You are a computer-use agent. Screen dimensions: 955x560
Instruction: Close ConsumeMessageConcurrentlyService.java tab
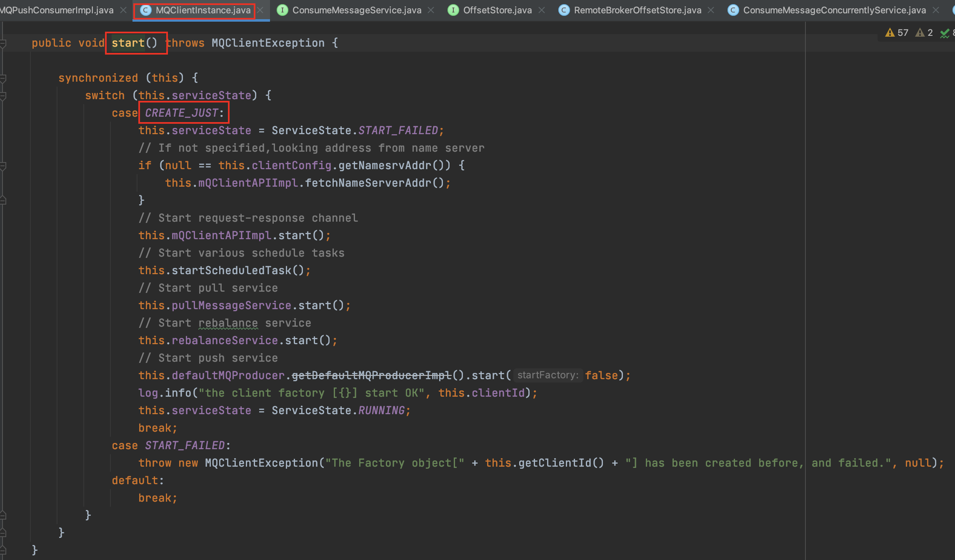click(936, 10)
